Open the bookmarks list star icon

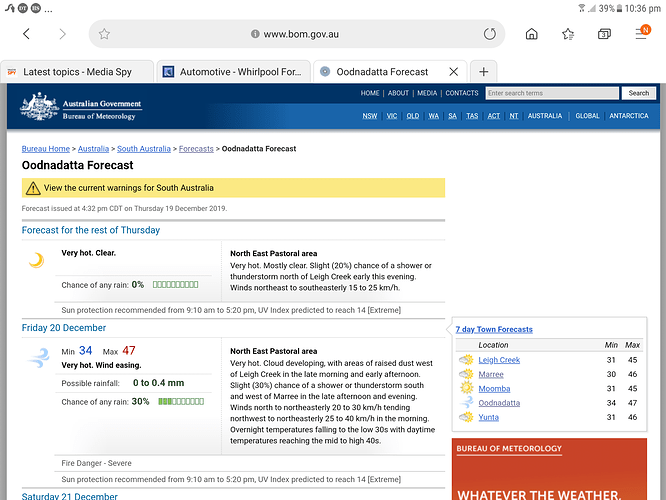(x=568, y=34)
